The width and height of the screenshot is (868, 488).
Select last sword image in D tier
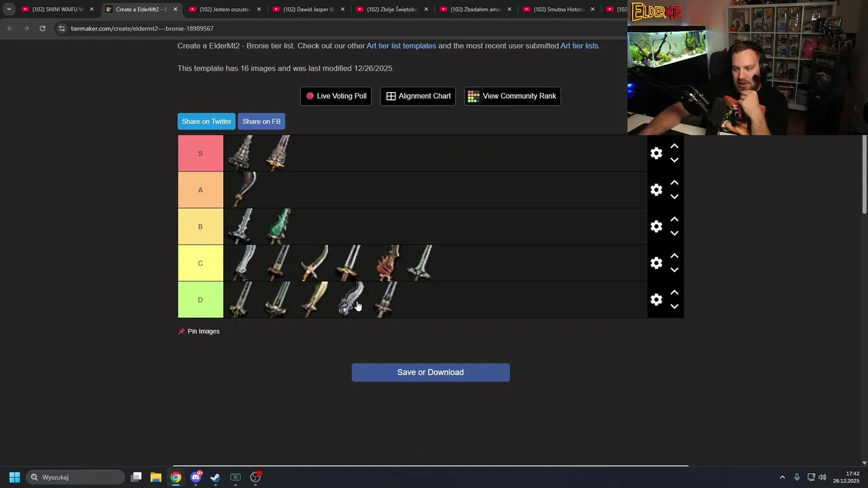(387, 300)
